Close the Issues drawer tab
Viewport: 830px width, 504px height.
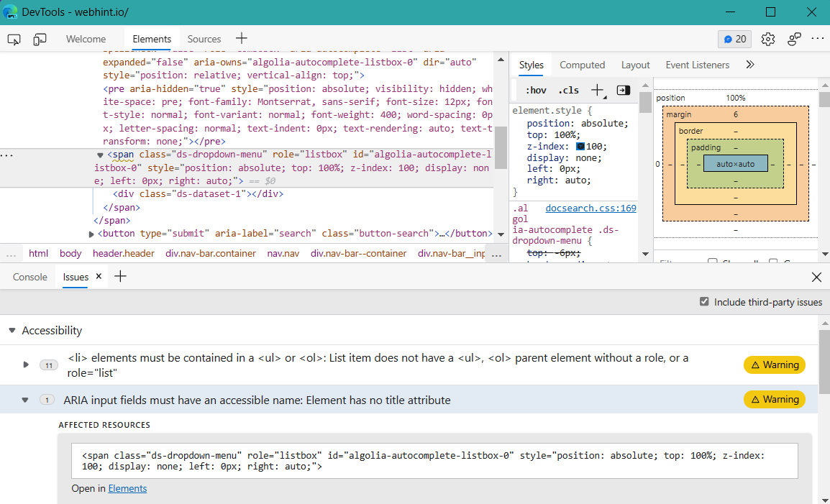click(99, 276)
